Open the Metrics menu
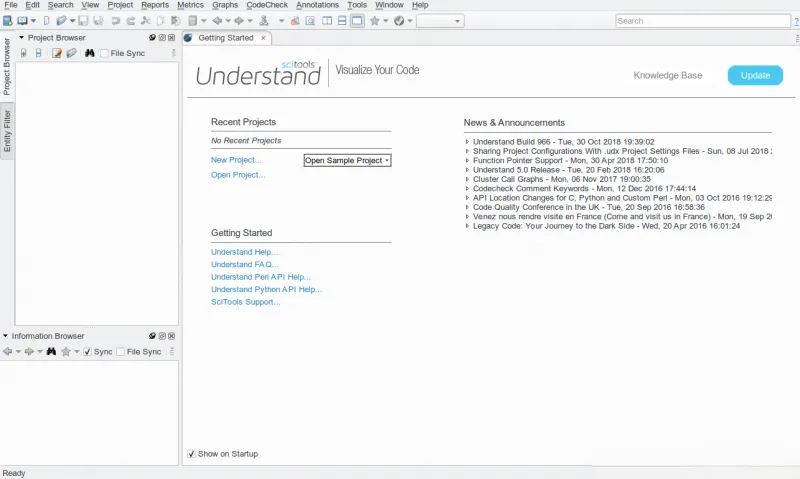This screenshot has height=479, width=800. pyautogui.click(x=190, y=5)
